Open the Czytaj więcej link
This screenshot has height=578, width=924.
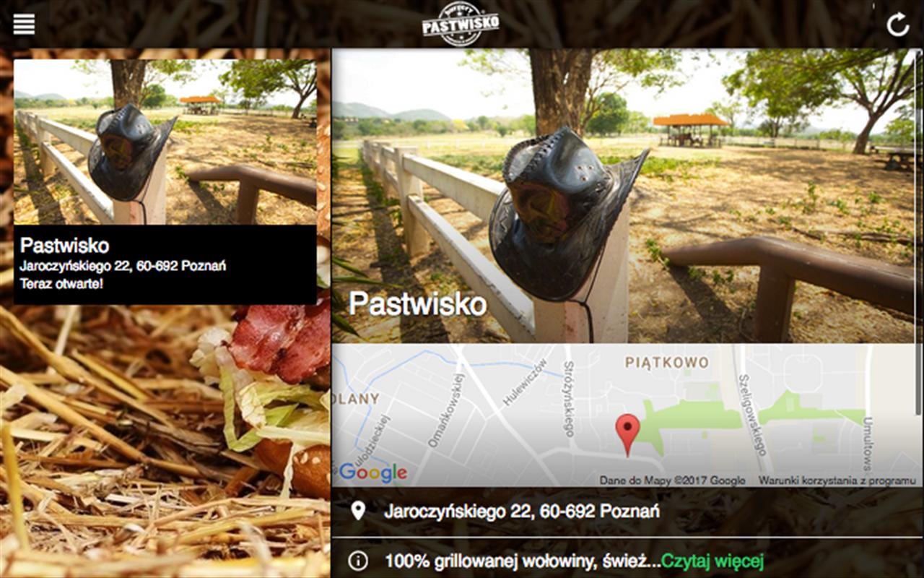[712, 561]
